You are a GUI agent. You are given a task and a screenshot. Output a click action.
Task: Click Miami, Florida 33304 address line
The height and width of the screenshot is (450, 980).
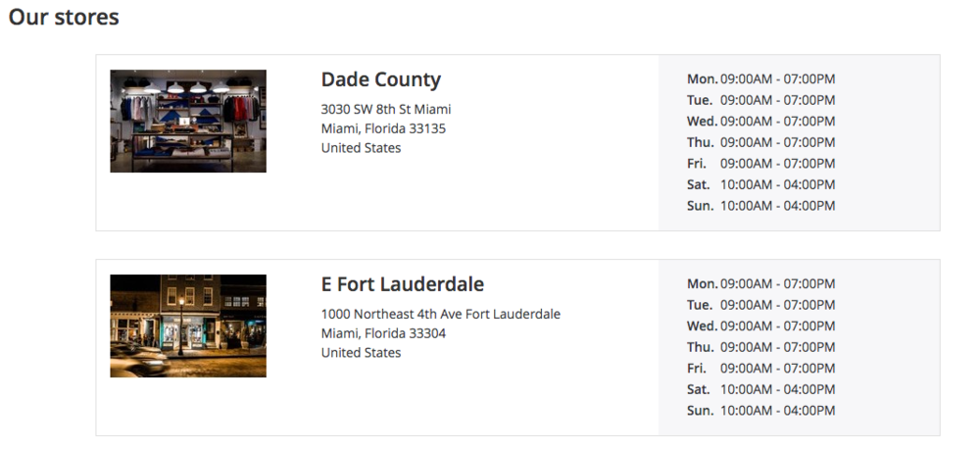click(x=383, y=333)
